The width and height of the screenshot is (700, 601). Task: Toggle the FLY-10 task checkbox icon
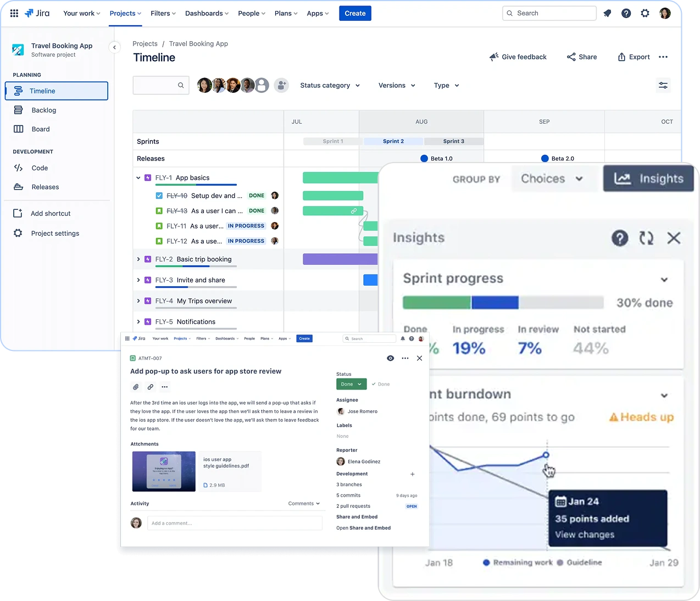click(159, 196)
